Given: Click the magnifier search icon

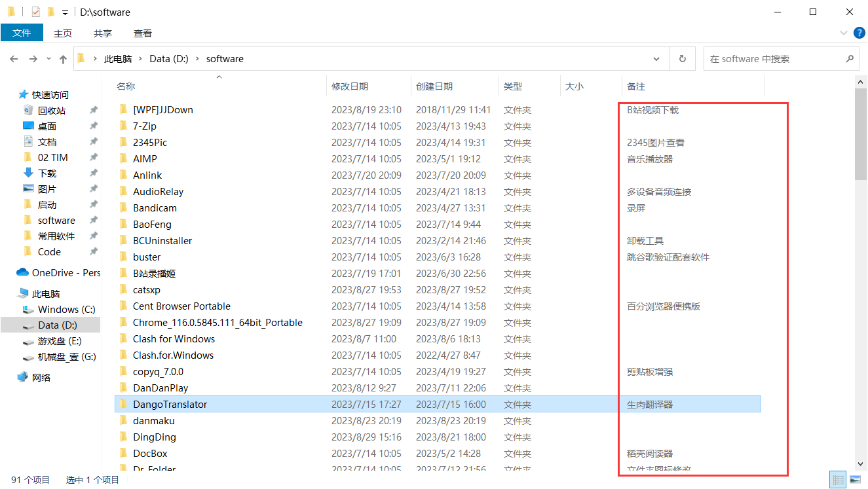Looking at the screenshot, I should [x=850, y=58].
